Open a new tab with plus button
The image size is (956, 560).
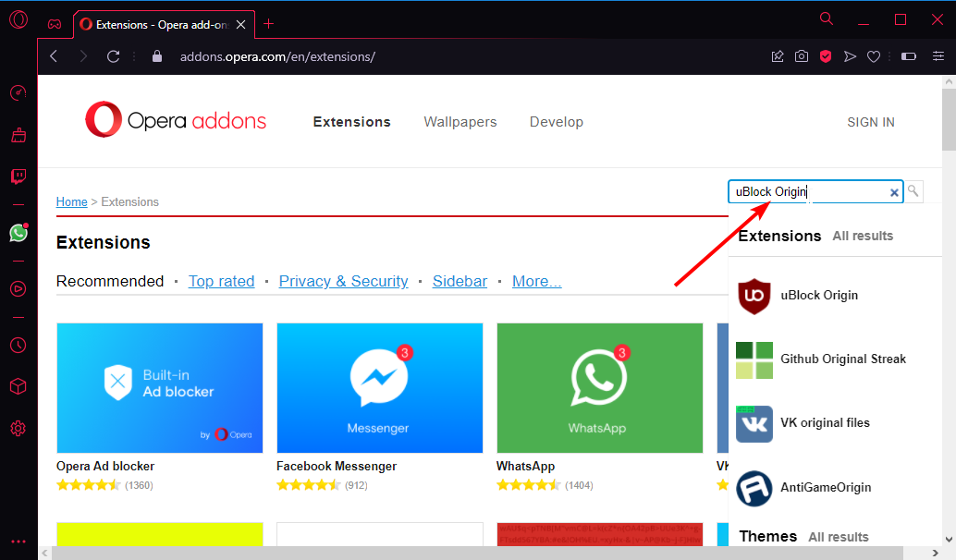click(268, 24)
